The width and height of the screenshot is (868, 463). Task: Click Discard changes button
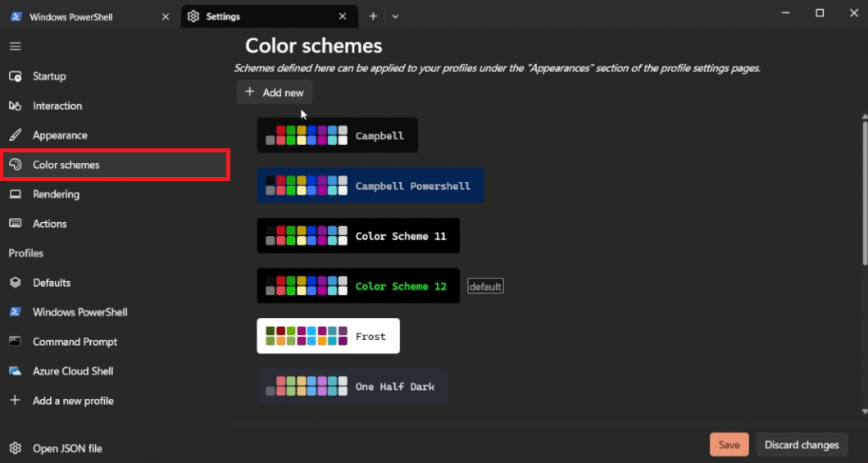(802, 445)
